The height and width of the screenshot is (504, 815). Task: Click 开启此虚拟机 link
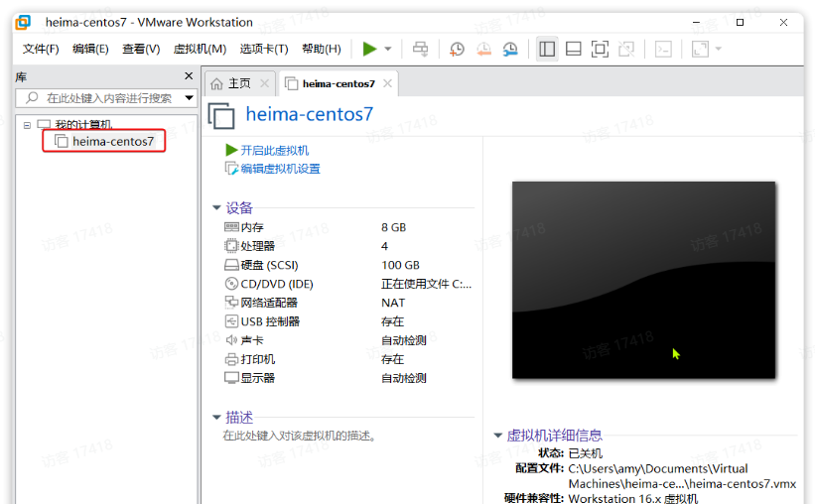pyautogui.click(x=273, y=150)
